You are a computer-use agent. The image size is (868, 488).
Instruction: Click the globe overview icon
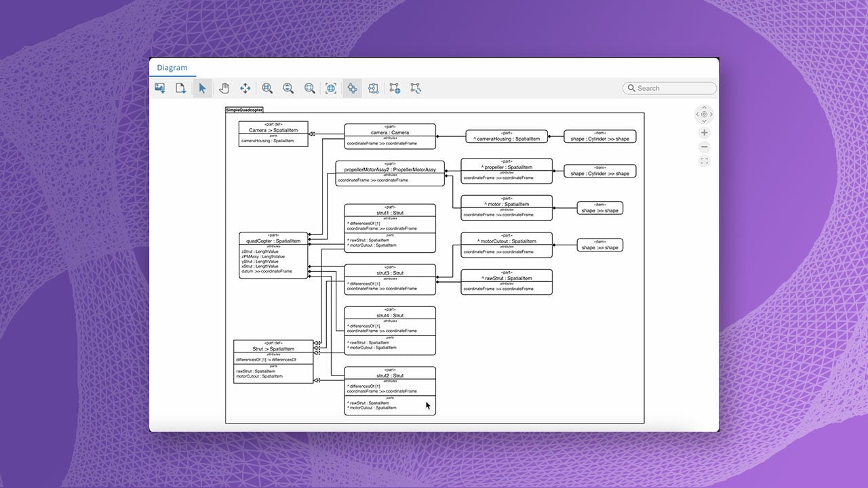click(x=331, y=88)
